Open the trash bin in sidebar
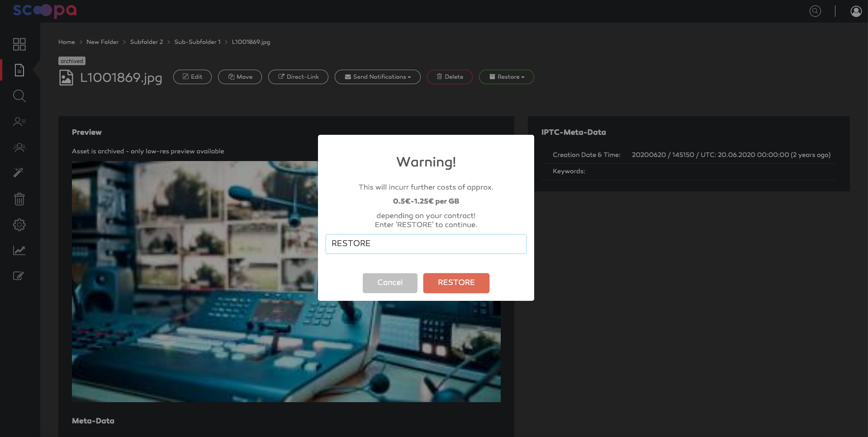The width and height of the screenshot is (868, 437). (19, 199)
